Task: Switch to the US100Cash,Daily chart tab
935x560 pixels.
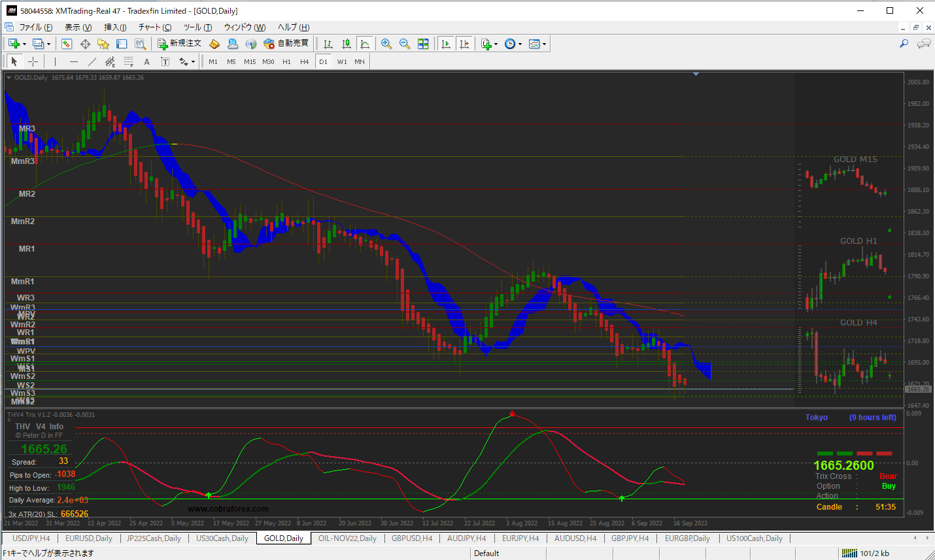Action: [x=754, y=538]
